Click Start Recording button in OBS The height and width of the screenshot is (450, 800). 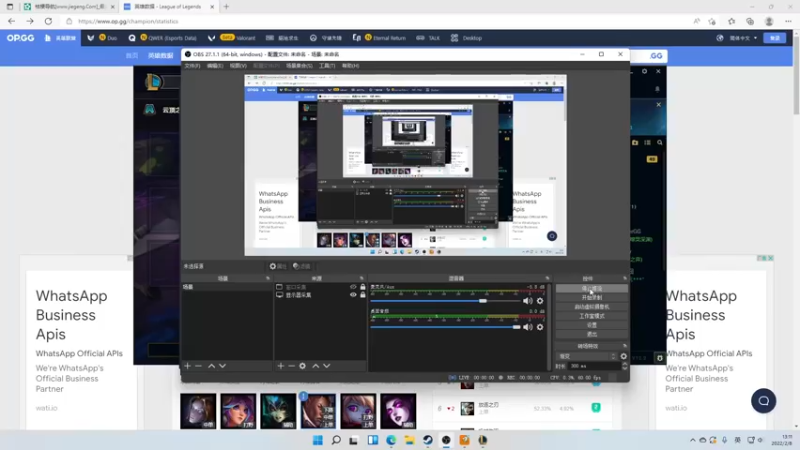(x=591, y=297)
